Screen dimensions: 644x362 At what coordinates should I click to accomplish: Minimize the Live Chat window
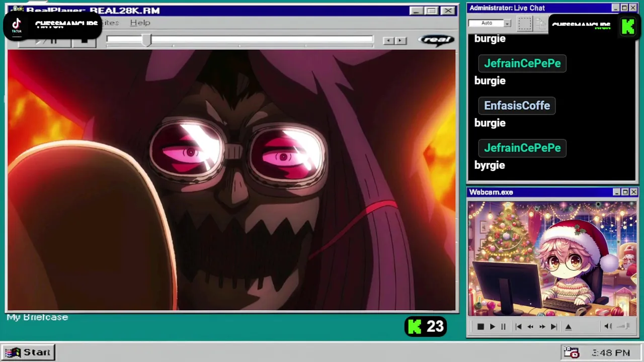[615, 8]
